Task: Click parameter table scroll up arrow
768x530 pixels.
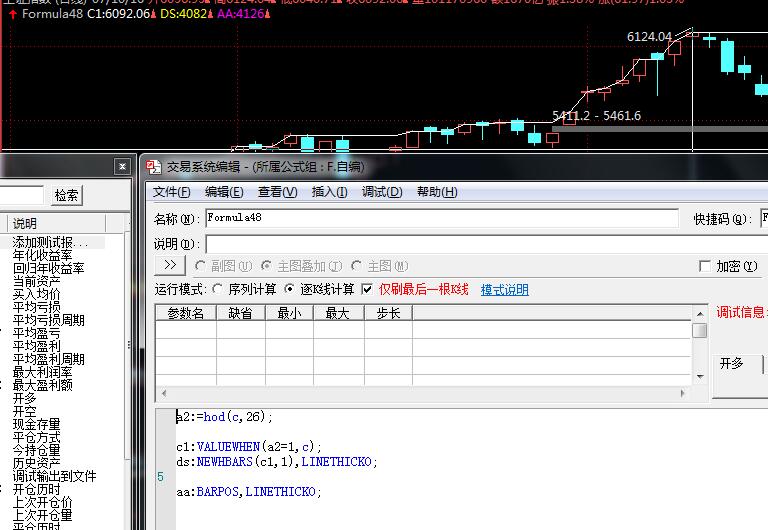Action: pyautogui.click(x=700, y=314)
